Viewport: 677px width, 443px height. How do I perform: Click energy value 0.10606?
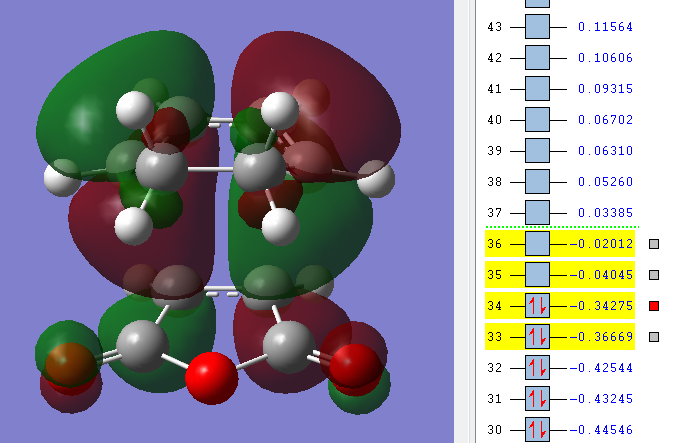pos(605,58)
